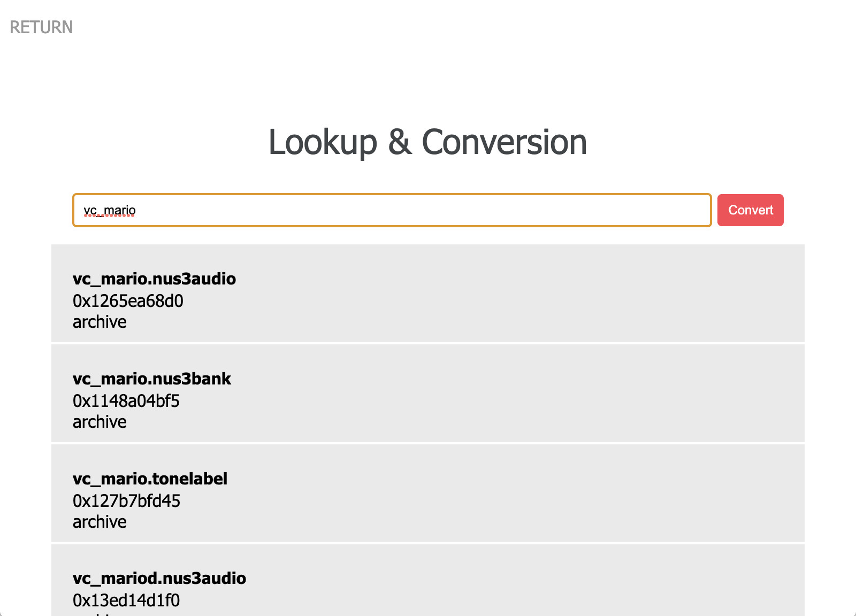Click the ampersand in the page heading

(x=400, y=143)
